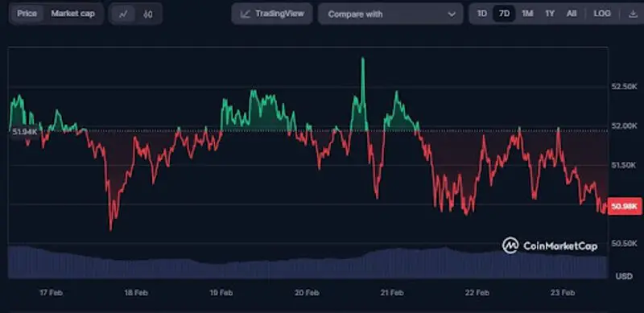
Task: Open the Compare with dropdown
Action: pyautogui.click(x=390, y=14)
